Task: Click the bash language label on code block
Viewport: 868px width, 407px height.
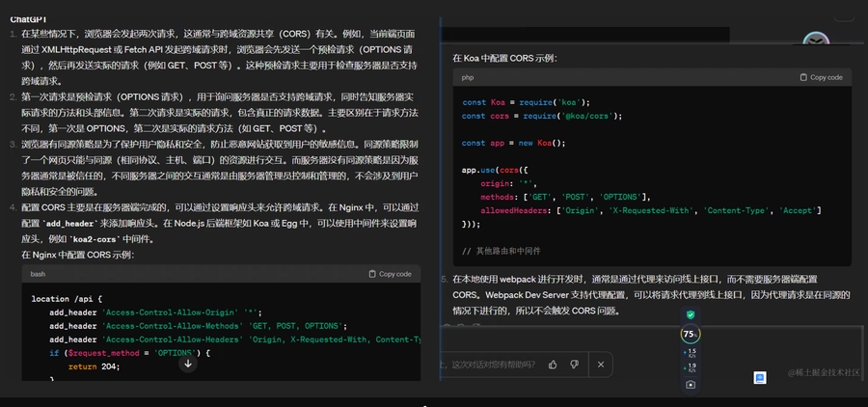Action: pos(39,274)
